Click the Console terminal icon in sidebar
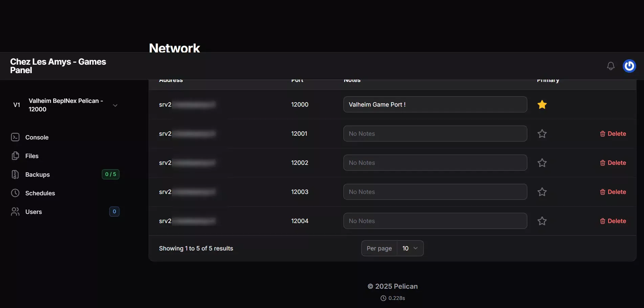644x308 pixels. point(15,137)
